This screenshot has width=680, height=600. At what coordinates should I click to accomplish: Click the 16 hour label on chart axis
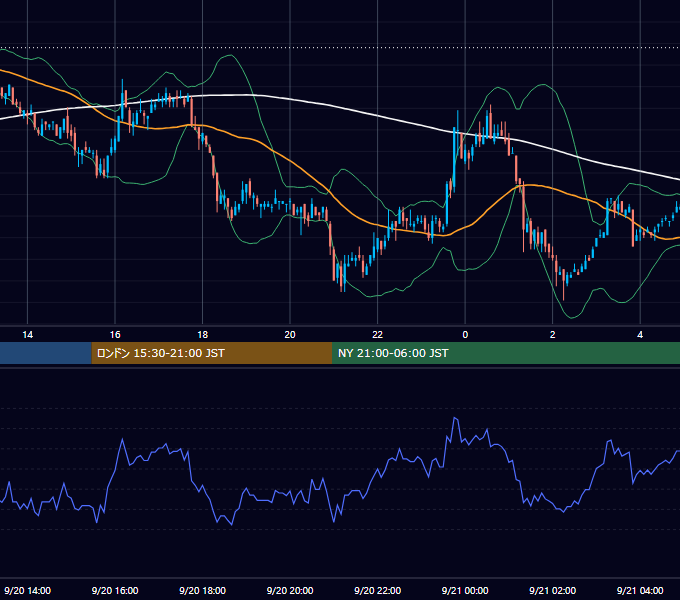click(x=115, y=335)
